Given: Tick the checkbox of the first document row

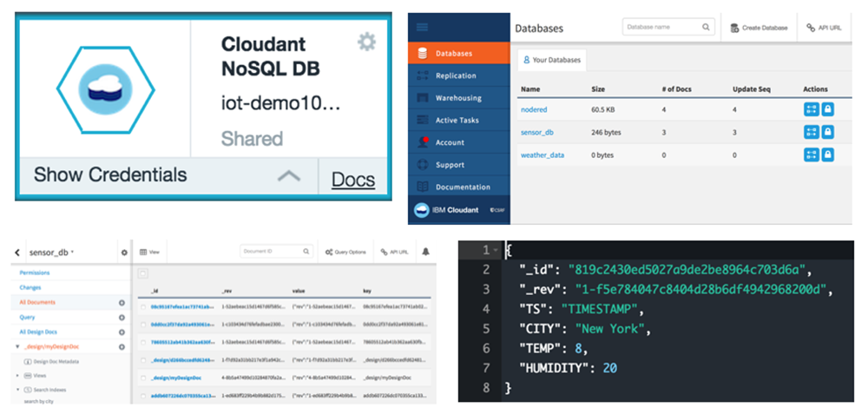Looking at the screenshot, I should pos(142,307).
